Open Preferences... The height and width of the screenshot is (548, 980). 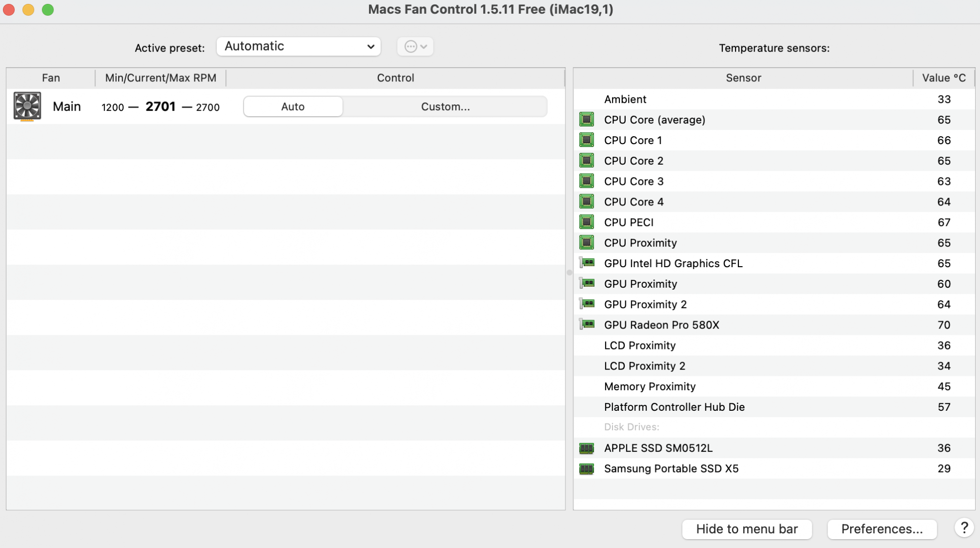click(882, 529)
